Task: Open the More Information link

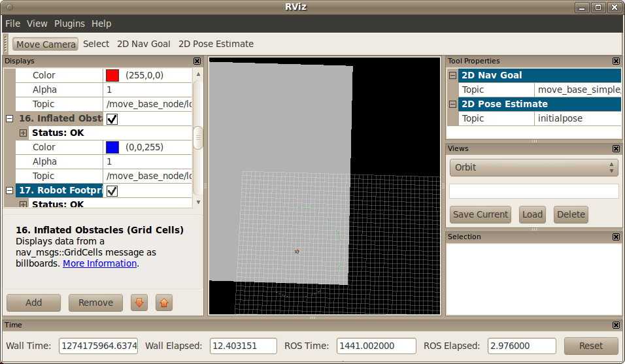Action: pos(99,263)
